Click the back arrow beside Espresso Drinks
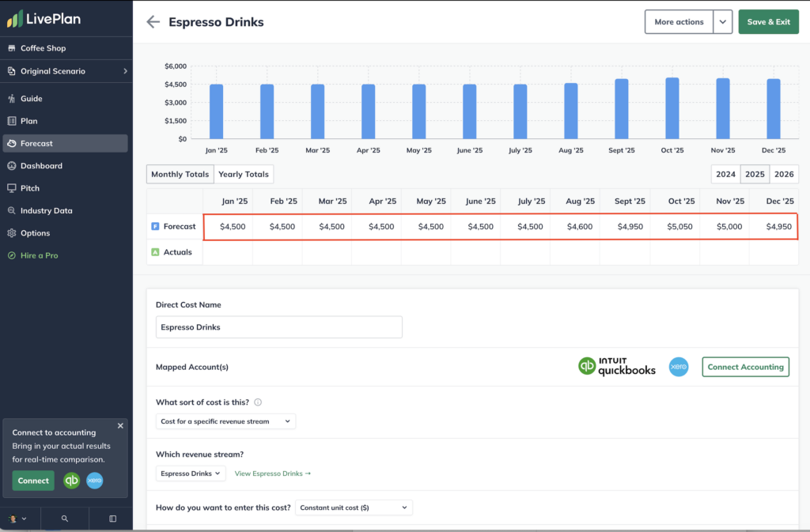810x532 pixels. pos(153,22)
